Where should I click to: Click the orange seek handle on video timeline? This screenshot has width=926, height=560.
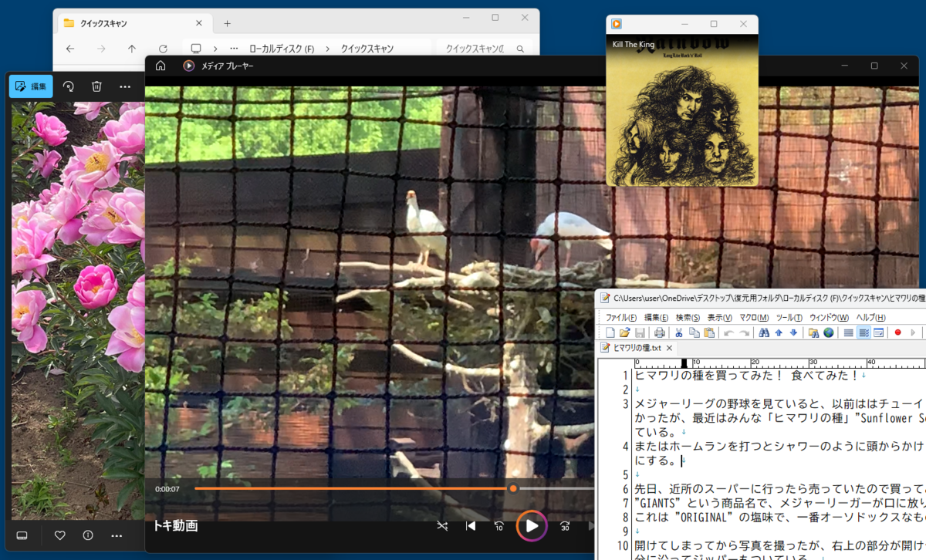click(x=513, y=488)
